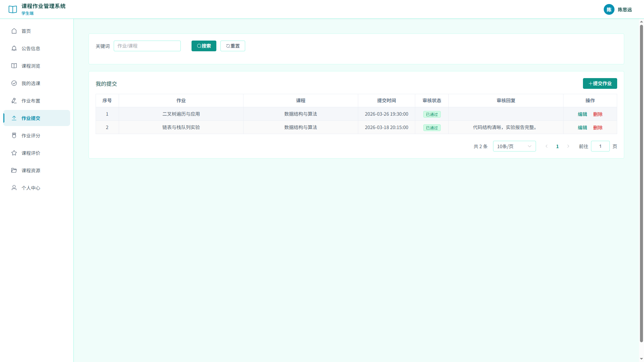Open 课程资源 menu entry
Image resolution: width=644 pixels, height=362 pixels.
click(37, 170)
